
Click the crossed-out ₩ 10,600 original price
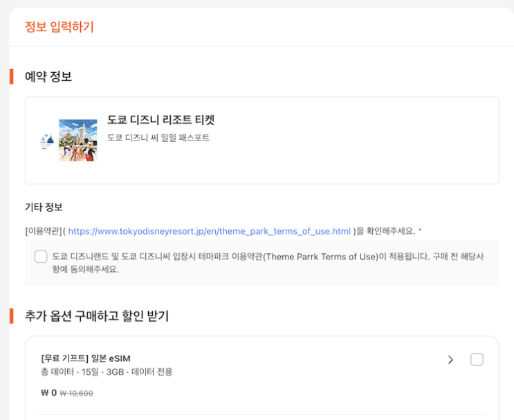click(76, 393)
